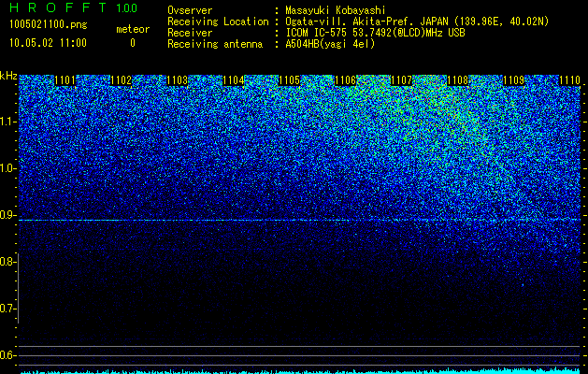588x374 pixels.
Task: Click the HROFFT 1.0.0 title text
Action: pyautogui.click(x=74, y=7)
